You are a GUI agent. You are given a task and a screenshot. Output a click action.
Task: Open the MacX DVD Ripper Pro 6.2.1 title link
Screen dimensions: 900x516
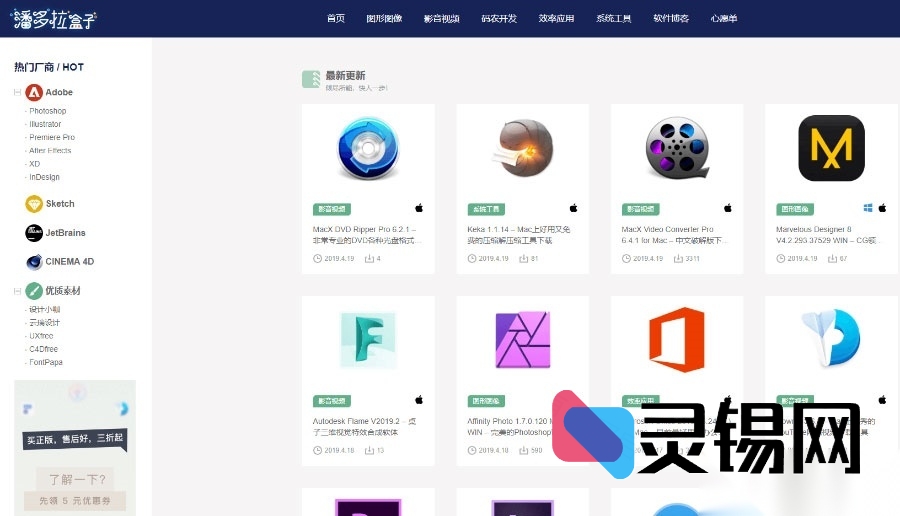[366, 235]
